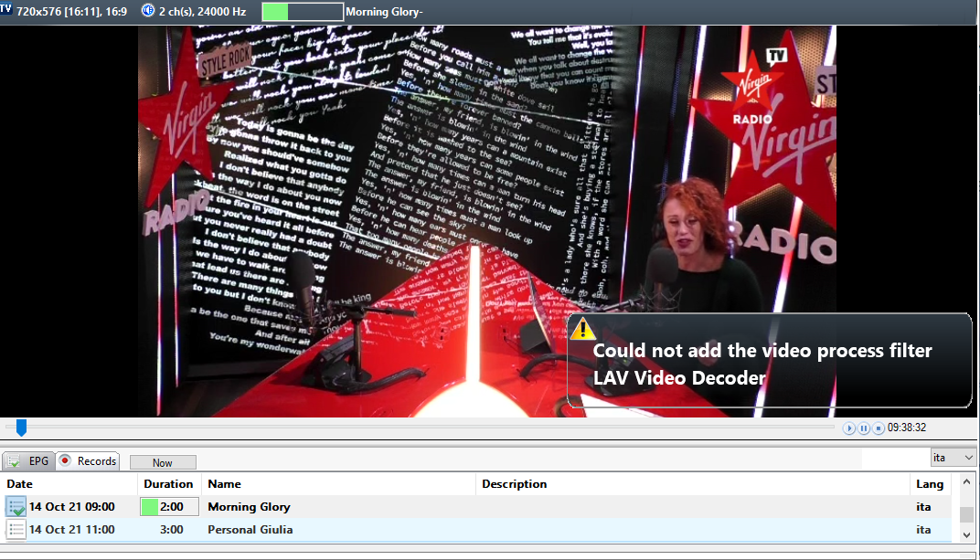
Task: Click the 14 Oct 21 09:00 date cell
Action: pyautogui.click(x=72, y=507)
